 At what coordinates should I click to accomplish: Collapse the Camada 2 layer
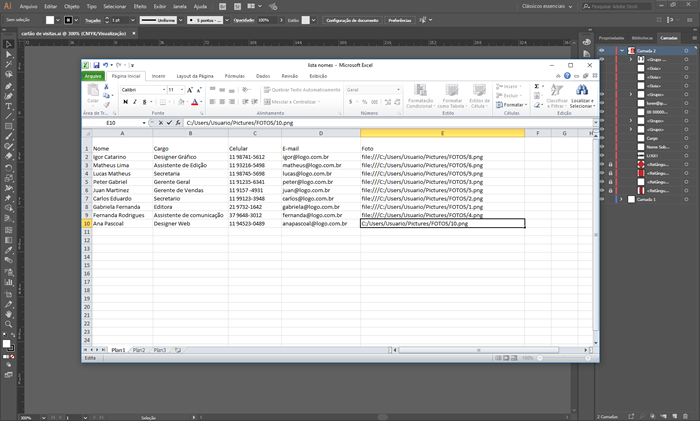coord(622,50)
